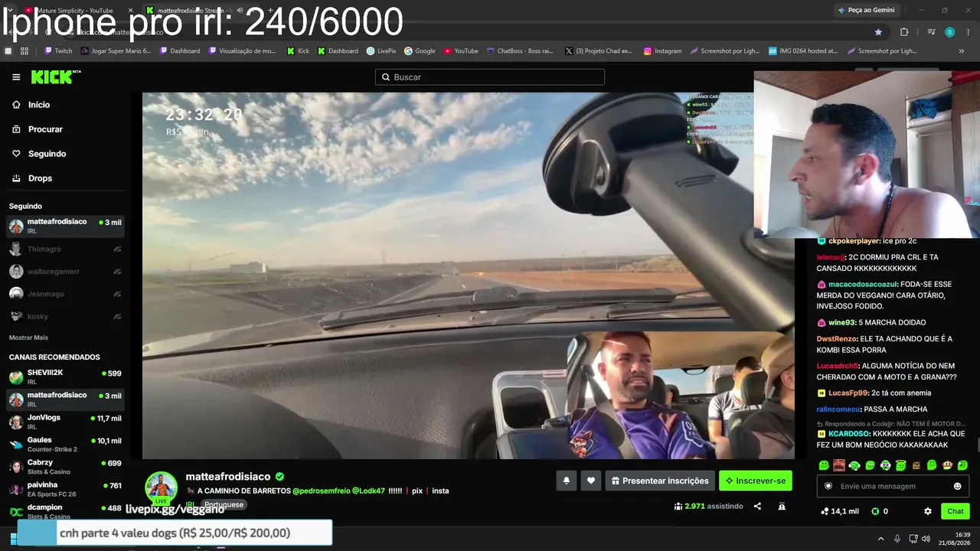Open paivinha recommended channel
The width and height of the screenshot is (980, 551).
[65, 488]
